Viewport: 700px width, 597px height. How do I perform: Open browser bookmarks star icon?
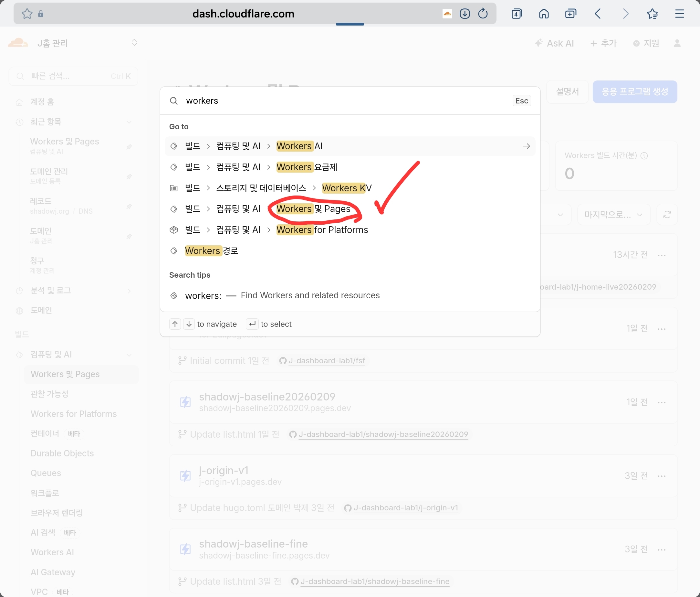tap(652, 14)
